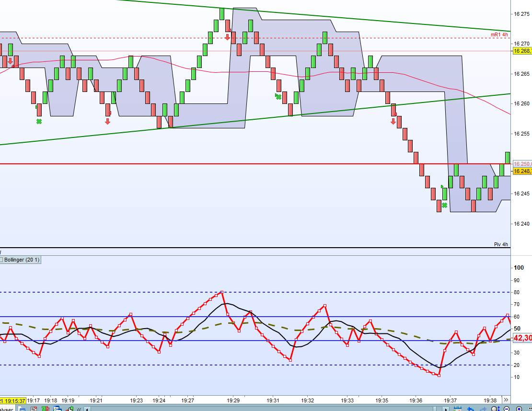Click the chart scrollbar left arrow

[87, 409]
